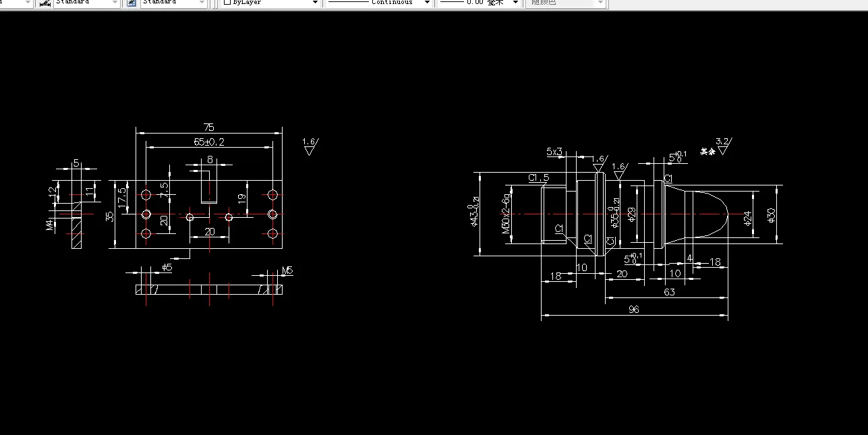
Task: Select the M5 thread label
Action: click(x=287, y=270)
